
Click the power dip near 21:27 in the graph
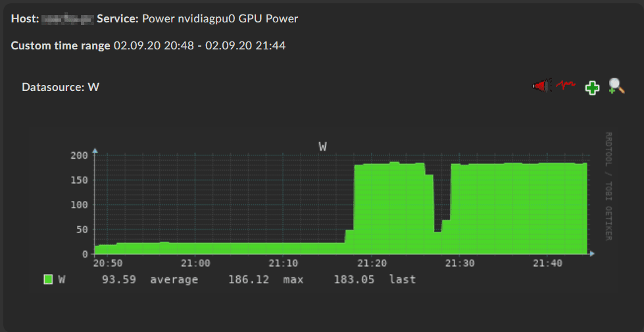[x=438, y=242]
